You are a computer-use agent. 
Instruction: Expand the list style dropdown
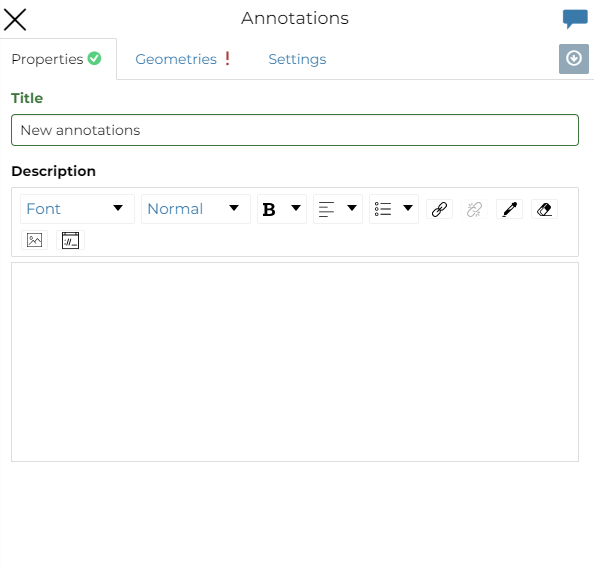(x=394, y=209)
